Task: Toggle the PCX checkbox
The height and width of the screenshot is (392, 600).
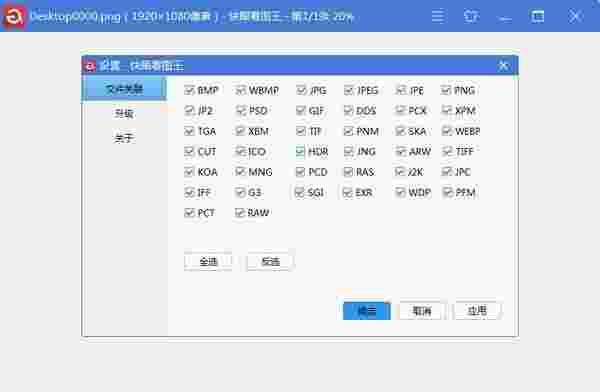Action: tap(401, 111)
